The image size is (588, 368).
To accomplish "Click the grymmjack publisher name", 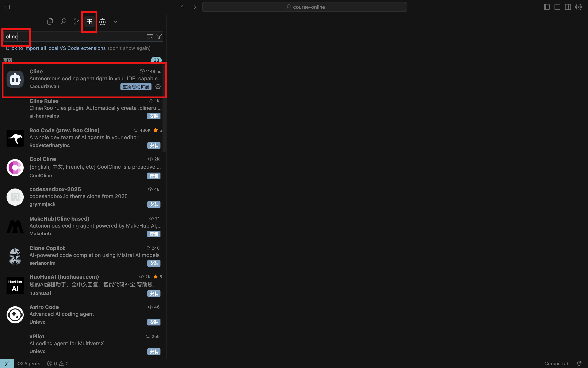I will (42, 204).
